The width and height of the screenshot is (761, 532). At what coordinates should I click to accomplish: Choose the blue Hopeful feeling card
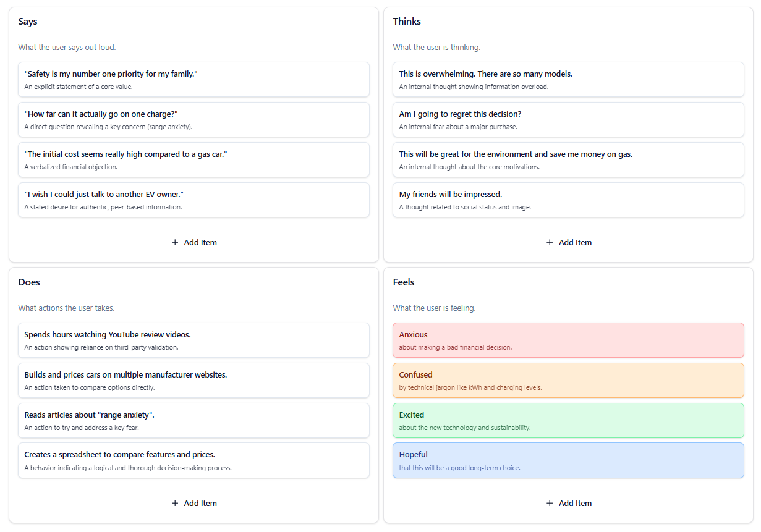coord(568,460)
